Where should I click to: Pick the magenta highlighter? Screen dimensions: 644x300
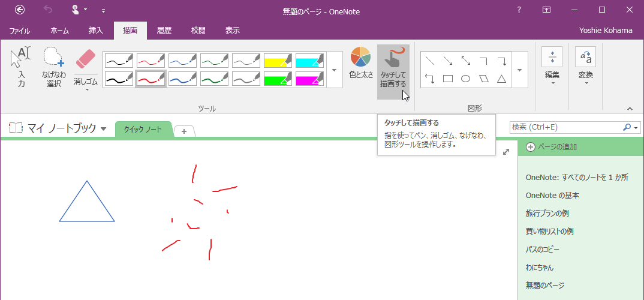coord(309,79)
